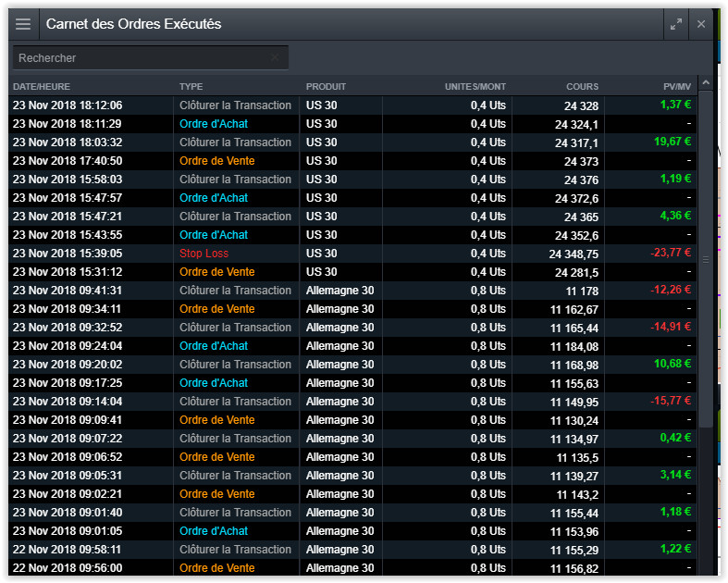Click Allemagne 30 in the 09:41:31 row

click(x=339, y=291)
